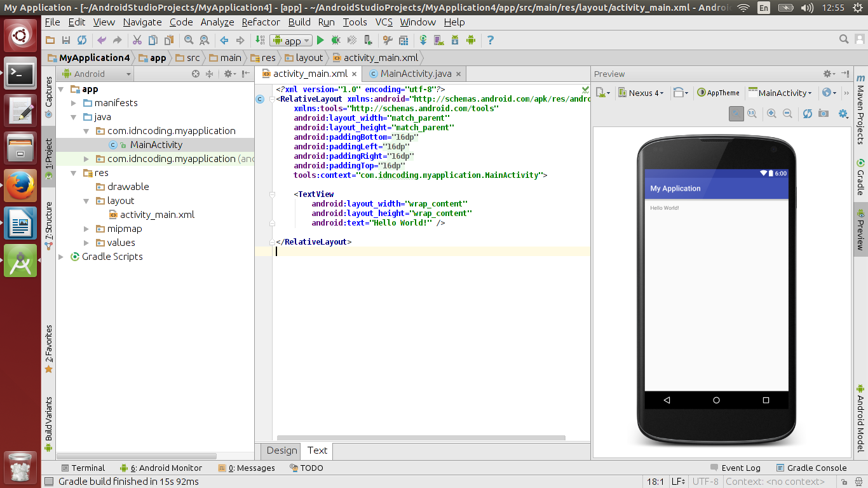Click the Save All disk icon

(66, 40)
